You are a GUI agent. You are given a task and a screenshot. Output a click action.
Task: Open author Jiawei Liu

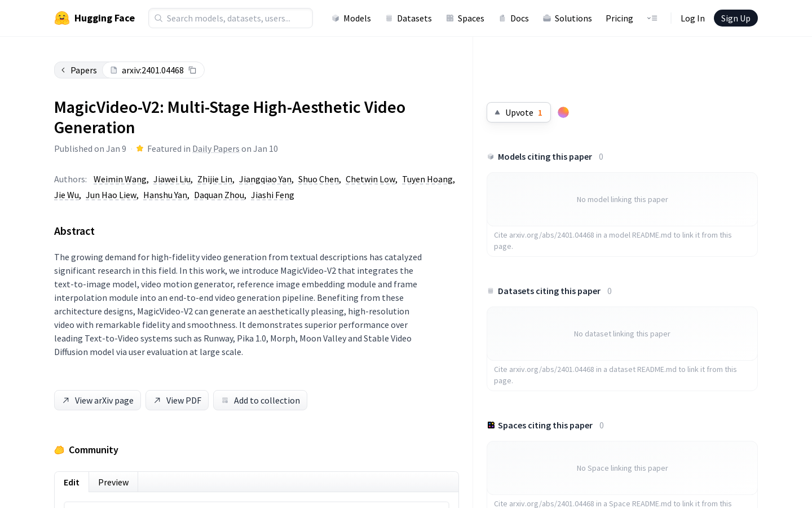click(x=172, y=179)
